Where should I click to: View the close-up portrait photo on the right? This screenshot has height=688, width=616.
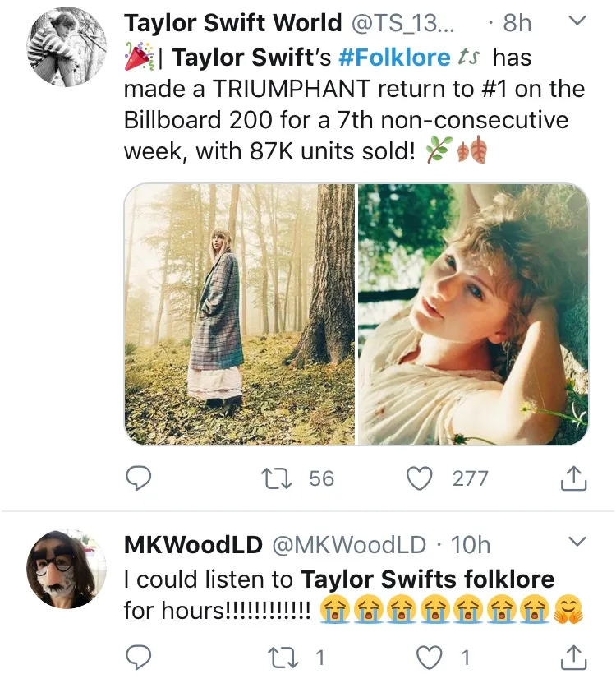click(x=473, y=314)
